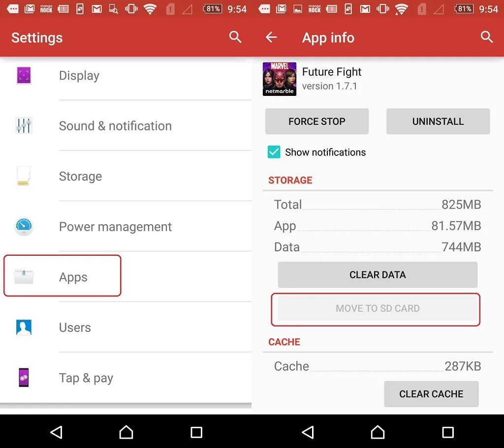Open Apps settings
Image resolution: width=504 pixels, height=448 pixels.
[126, 276]
